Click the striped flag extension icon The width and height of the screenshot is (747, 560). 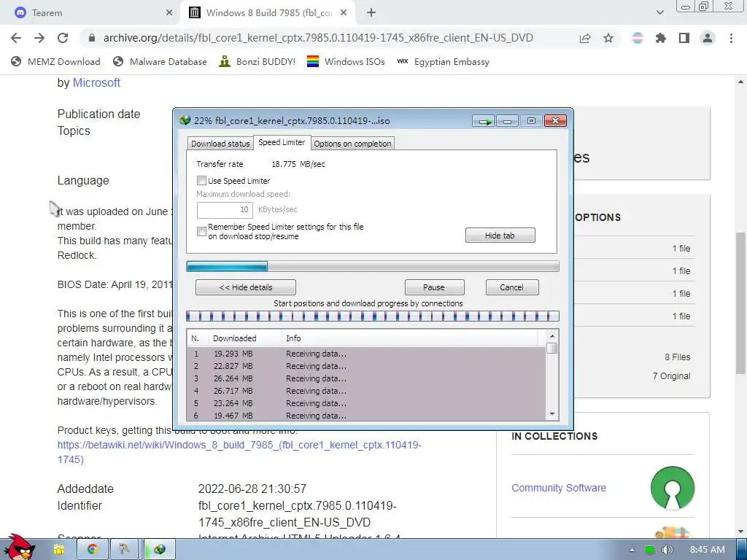click(638, 38)
